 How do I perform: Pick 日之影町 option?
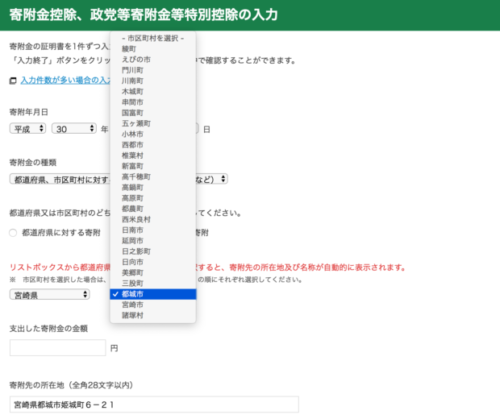click(153, 252)
